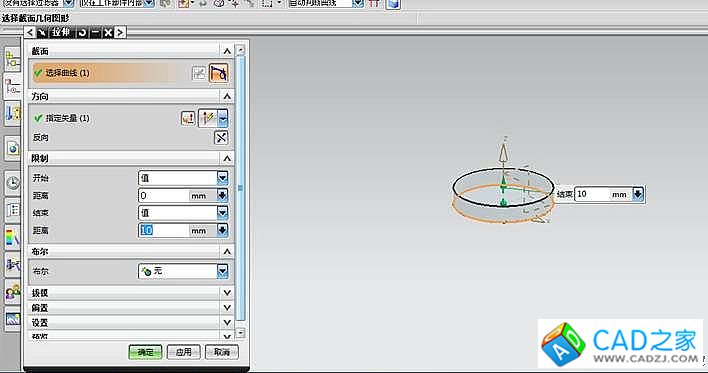Open the Roles sidebar tab
708x373 pixels.
pos(12,293)
